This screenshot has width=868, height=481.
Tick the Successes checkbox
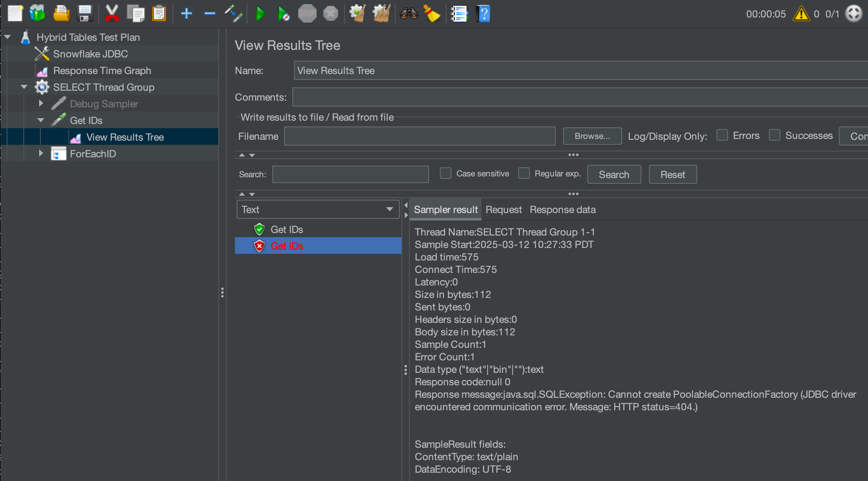click(775, 135)
